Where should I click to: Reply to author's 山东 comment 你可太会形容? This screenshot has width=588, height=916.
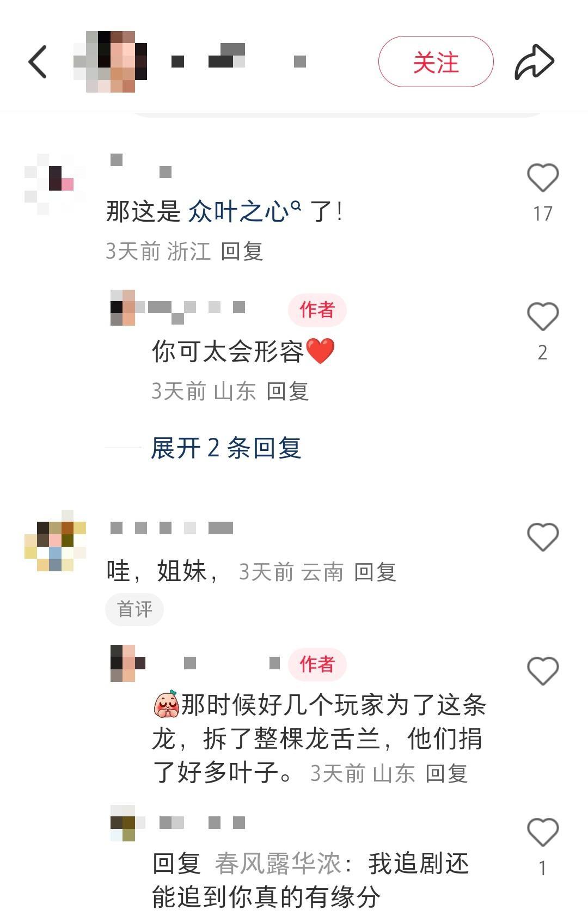pyautogui.click(x=287, y=391)
